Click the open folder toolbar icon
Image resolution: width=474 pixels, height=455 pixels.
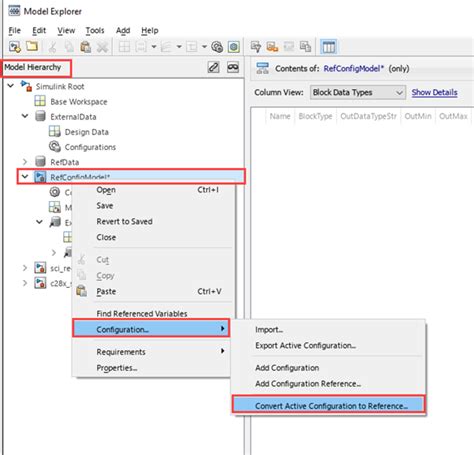coord(32,46)
